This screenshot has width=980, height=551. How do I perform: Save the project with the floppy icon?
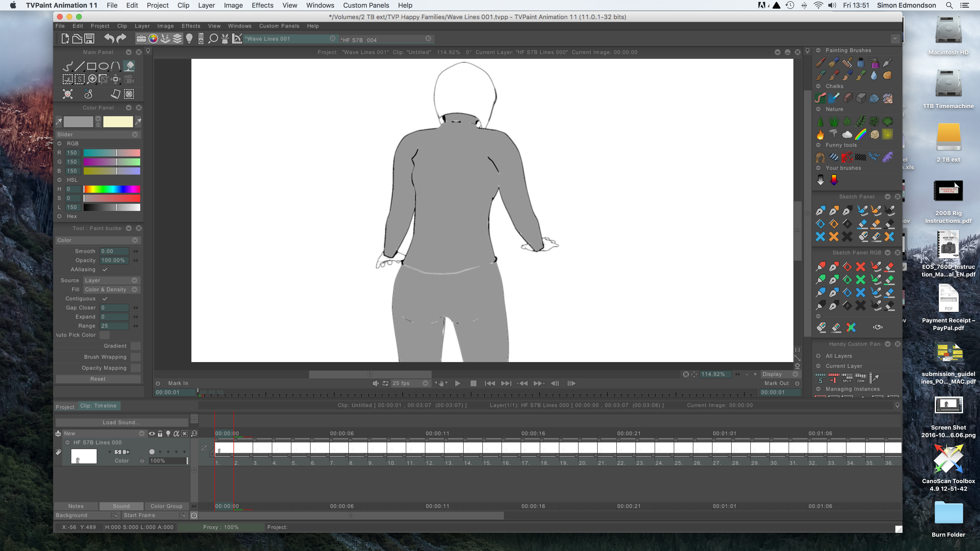coord(89,39)
